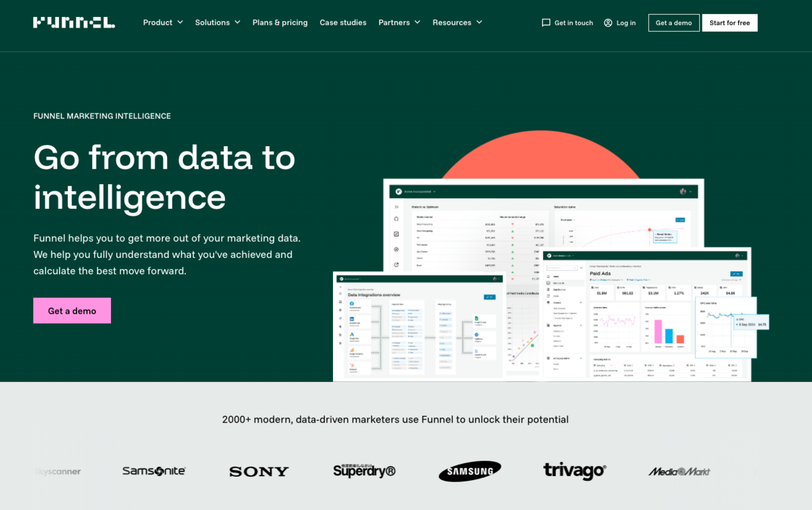Go to Plans & pricing page
Viewport: 812px width, 510px height.
[280, 22]
